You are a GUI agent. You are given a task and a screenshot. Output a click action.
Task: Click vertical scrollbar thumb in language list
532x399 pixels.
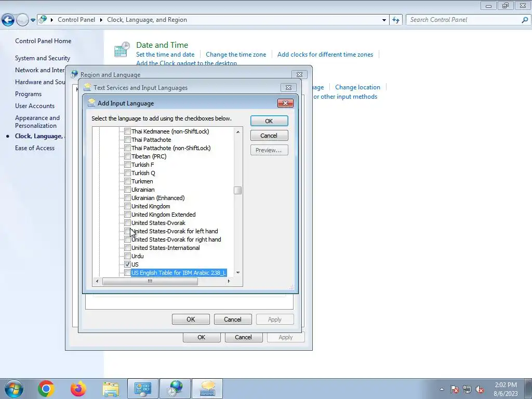tap(238, 190)
